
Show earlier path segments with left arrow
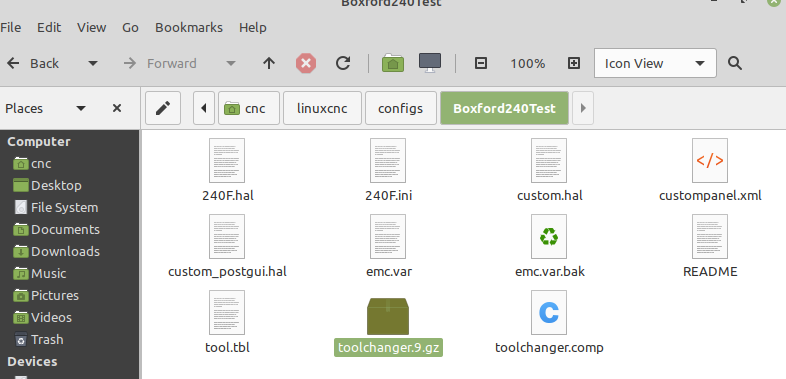(x=204, y=108)
